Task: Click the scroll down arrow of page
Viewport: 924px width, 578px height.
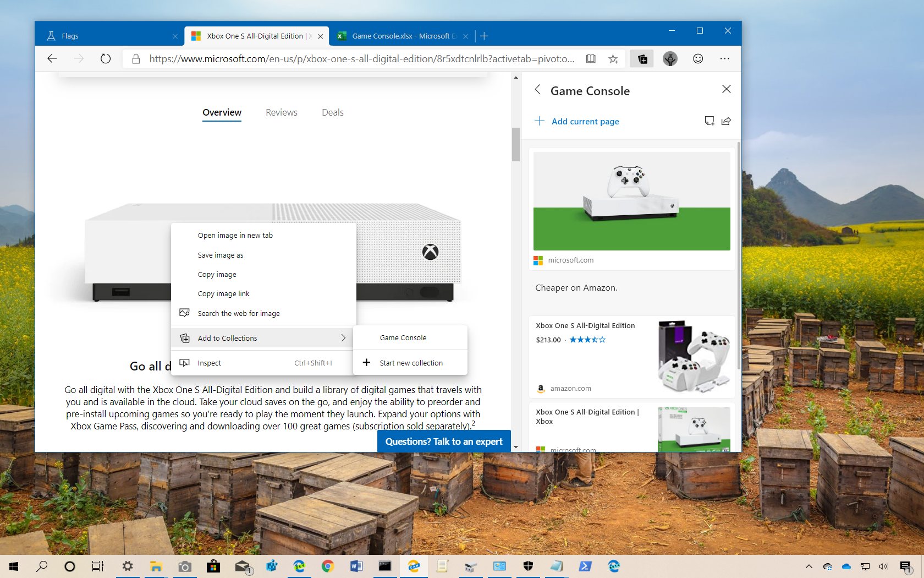Action: (x=515, y=448)
